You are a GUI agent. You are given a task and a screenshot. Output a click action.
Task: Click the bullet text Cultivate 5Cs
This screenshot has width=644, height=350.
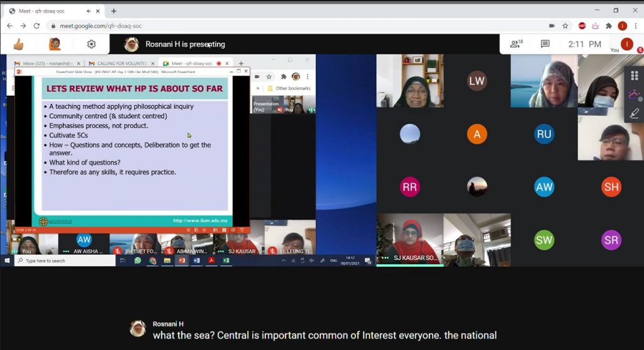click(x=68, y=135)
